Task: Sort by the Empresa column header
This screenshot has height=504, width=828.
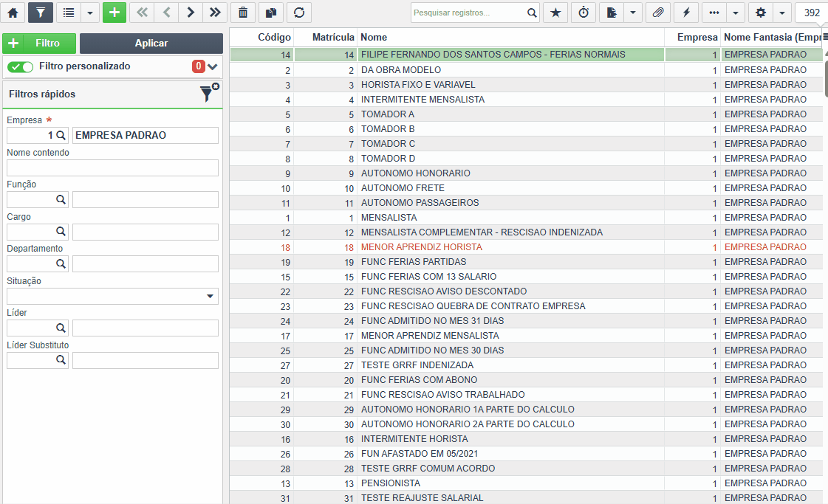Action: click(697, 37)
